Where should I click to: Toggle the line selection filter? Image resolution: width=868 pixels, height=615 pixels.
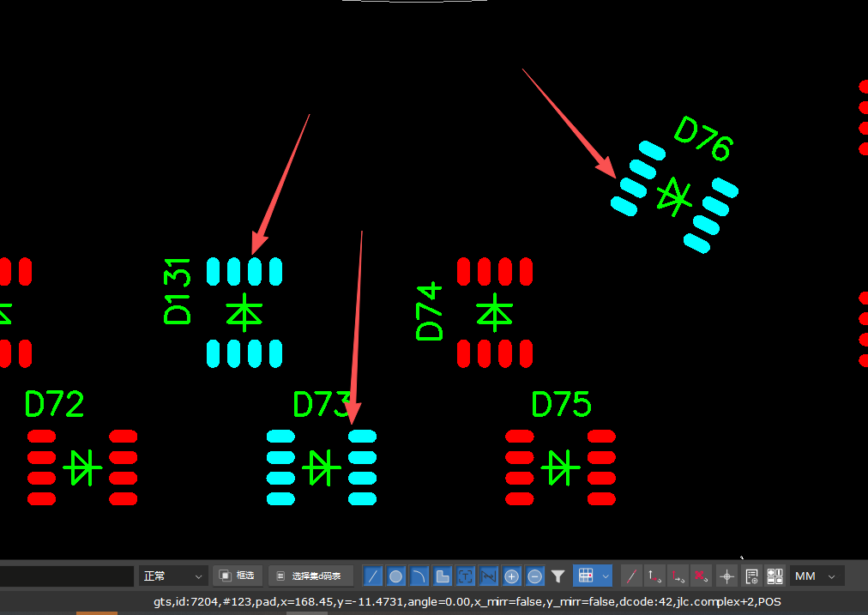373,576
